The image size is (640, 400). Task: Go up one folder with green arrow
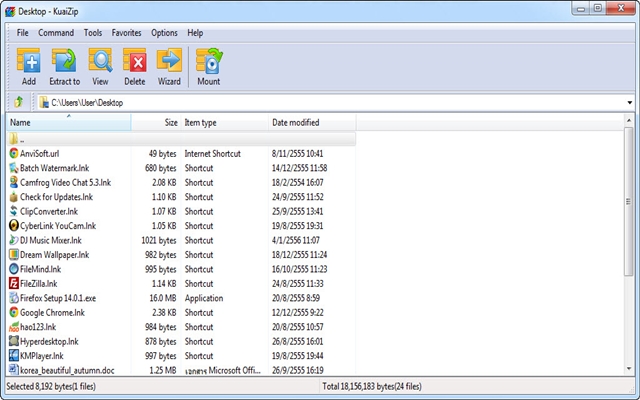18,102
